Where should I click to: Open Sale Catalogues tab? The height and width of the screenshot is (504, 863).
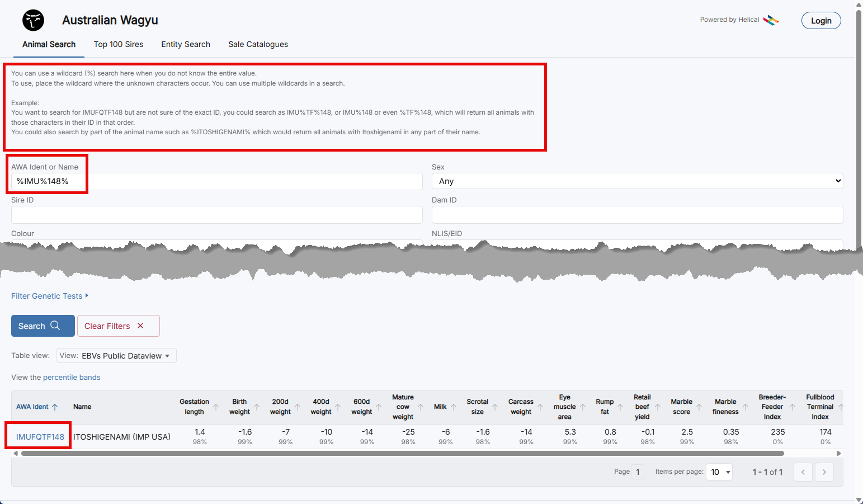pos(258,44)
